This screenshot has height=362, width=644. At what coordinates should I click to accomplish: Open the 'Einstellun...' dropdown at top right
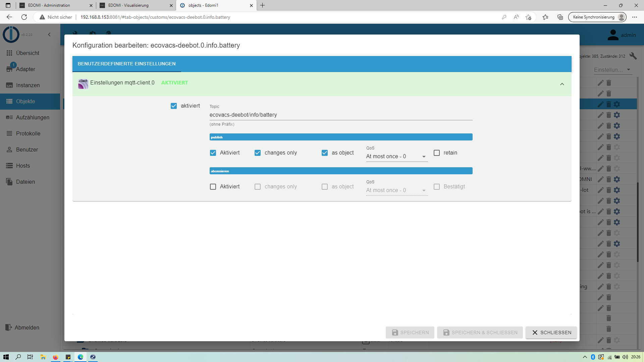612,70
